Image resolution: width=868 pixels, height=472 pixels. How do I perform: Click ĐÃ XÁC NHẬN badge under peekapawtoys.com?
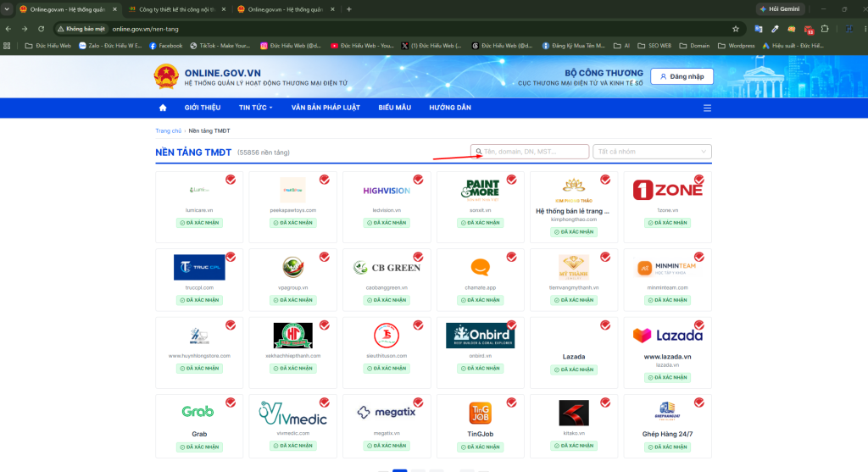click(292, 223)
